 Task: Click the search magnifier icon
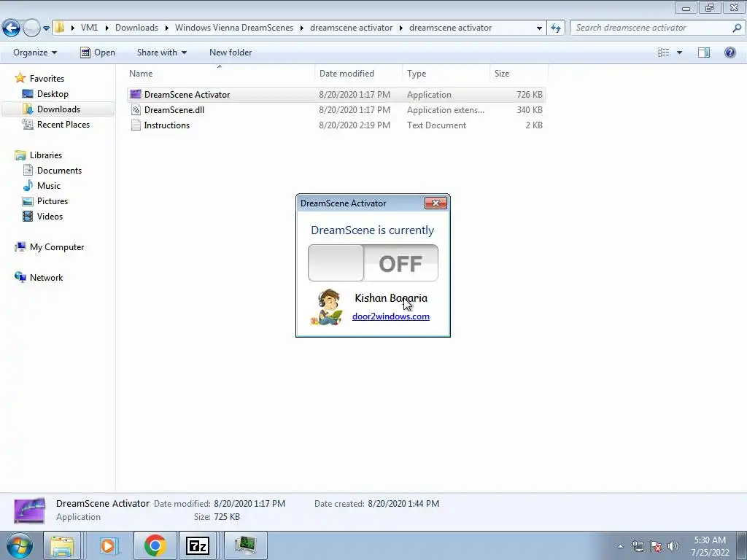tap(737, 28)
